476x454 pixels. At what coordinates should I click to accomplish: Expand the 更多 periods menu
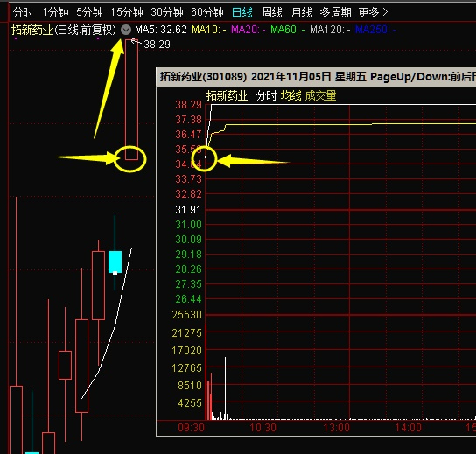pos(373,12)
